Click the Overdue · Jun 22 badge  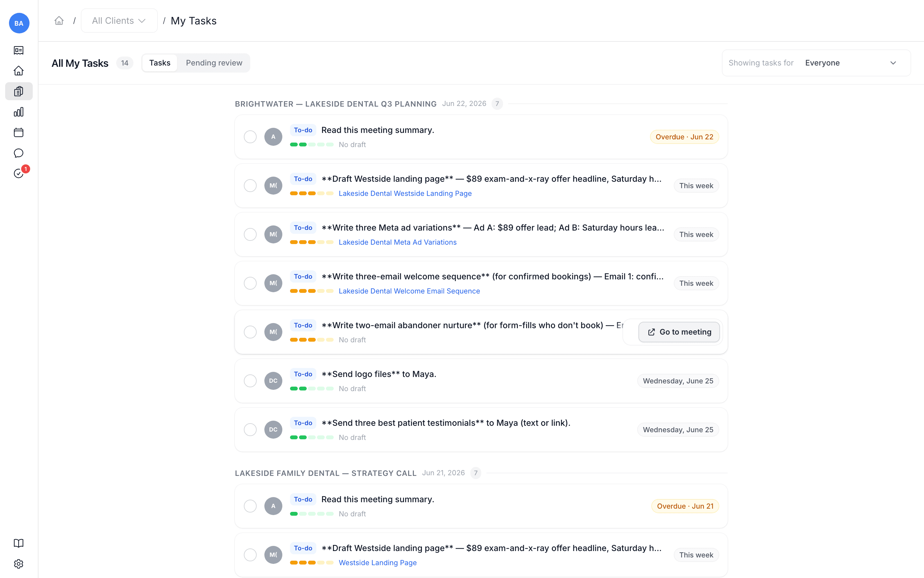click(x=684, y=137)
